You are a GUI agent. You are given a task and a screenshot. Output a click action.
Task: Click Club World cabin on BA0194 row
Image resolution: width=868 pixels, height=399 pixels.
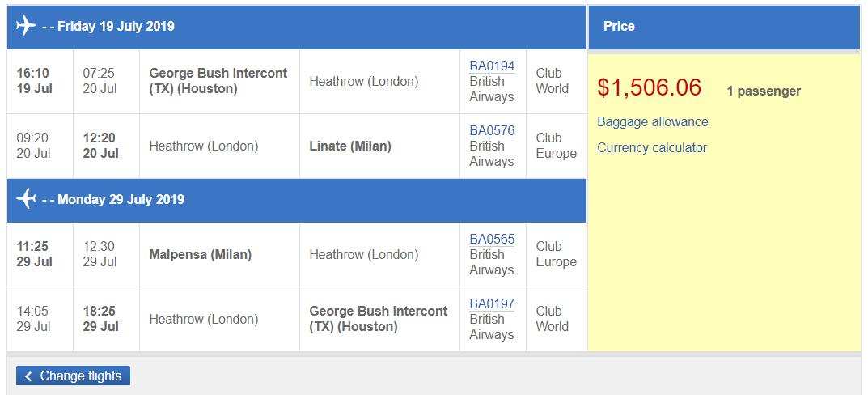[x=552, y=81]
